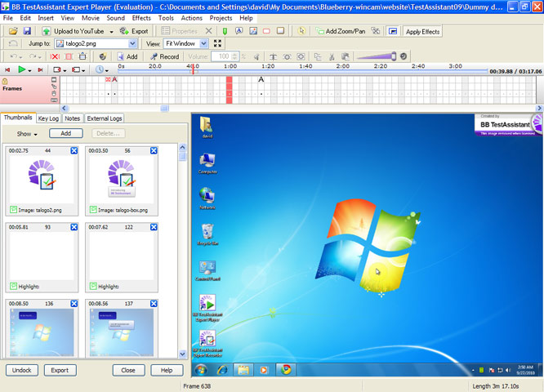Click the Save floppy disk icon

(x=27, y=31)
